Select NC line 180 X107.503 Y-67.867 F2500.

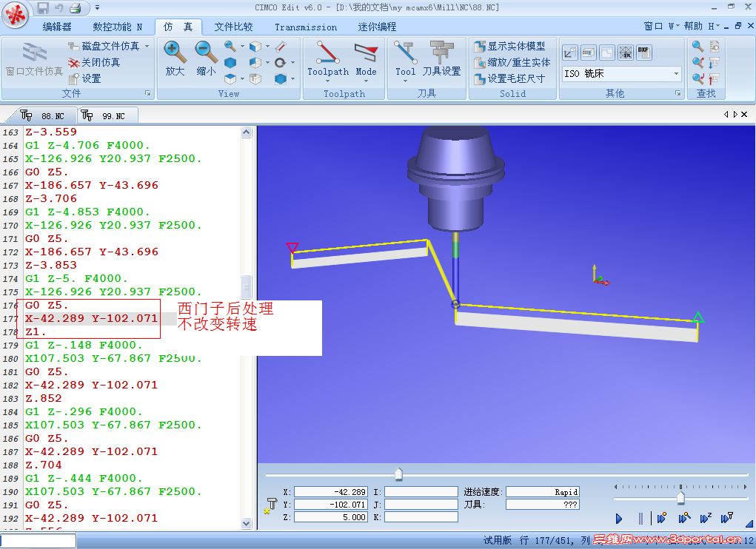point(113,359)
